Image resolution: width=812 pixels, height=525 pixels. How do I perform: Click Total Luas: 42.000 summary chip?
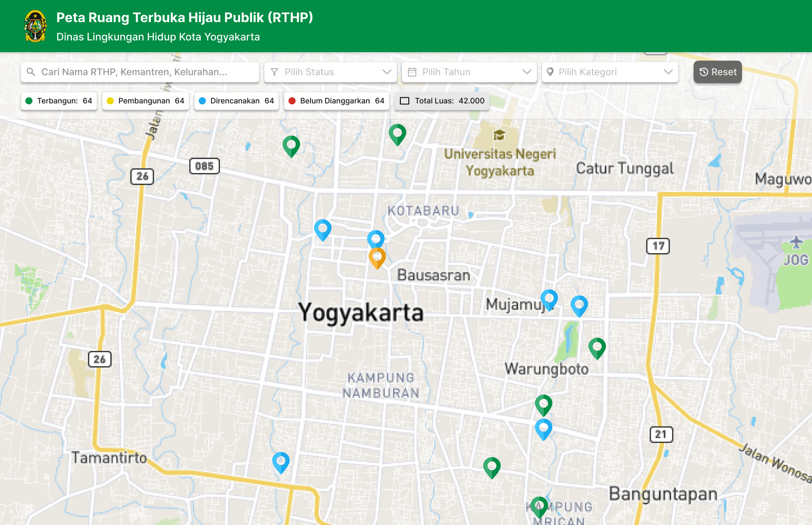click(x=442, y=101)
